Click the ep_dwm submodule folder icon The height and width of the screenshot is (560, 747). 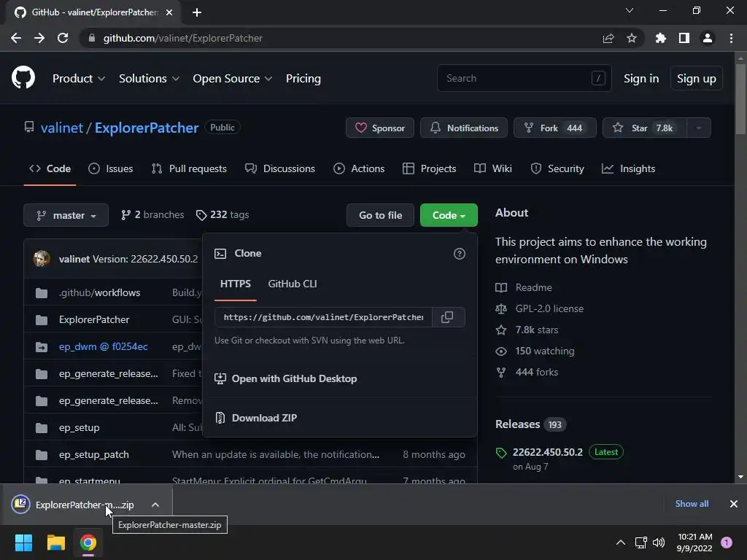(42, 346)
